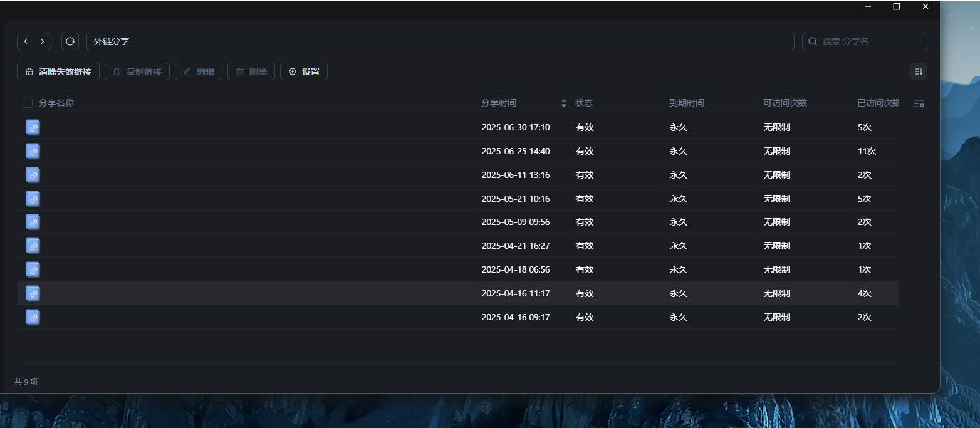Click 无限制 in 2025-04-16 09:17 row
This screenshot has height=428, width=980.
tap(777, 317)
